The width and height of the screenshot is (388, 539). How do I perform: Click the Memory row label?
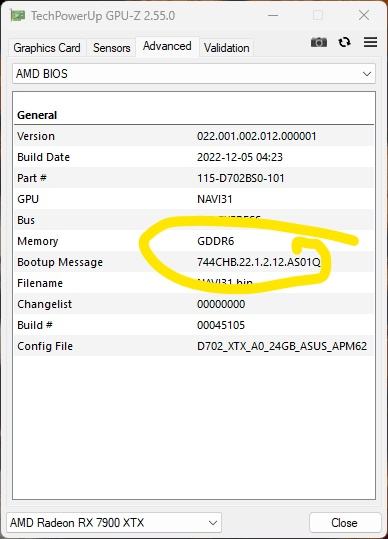[37, 241]
